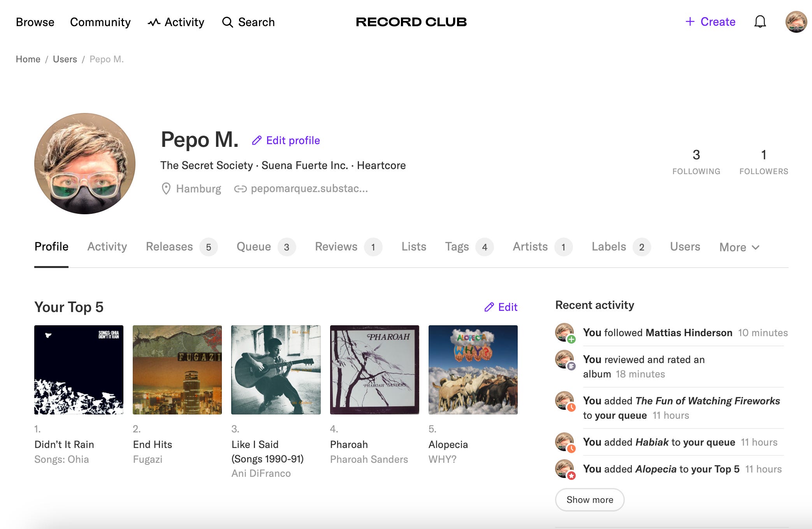Image resolution: width=812 pixels, height=529 pixels.
Task: Click the Show more button
Action: 590,500
